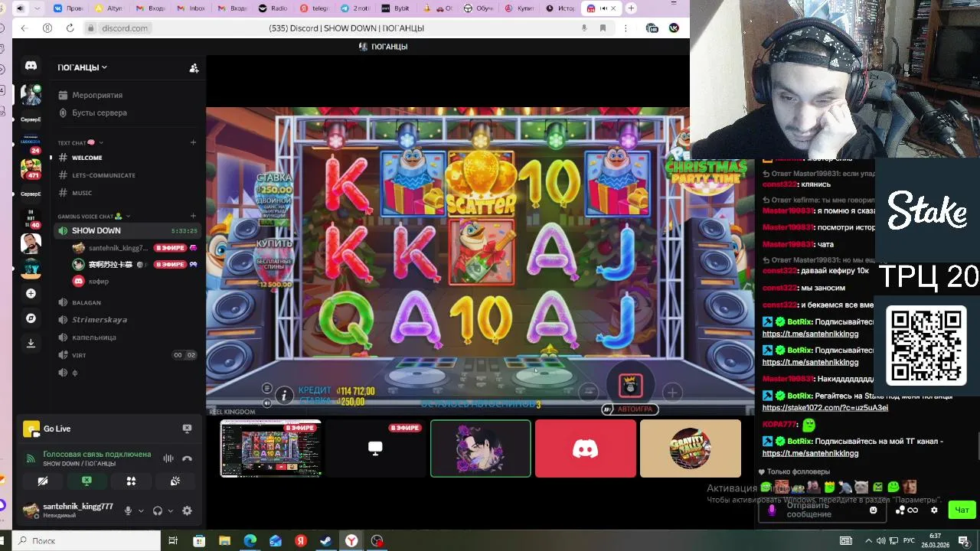Toggle screen sharing in the voice panel
The image size is (980, 551).
click(x=87, y=481)
